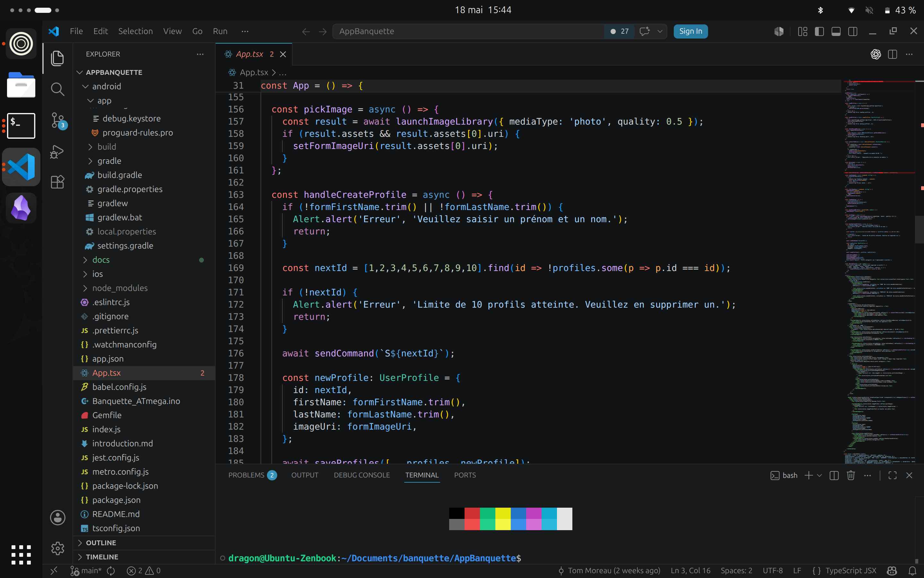Open Files app in Ubuntu dock

point(21,85)
